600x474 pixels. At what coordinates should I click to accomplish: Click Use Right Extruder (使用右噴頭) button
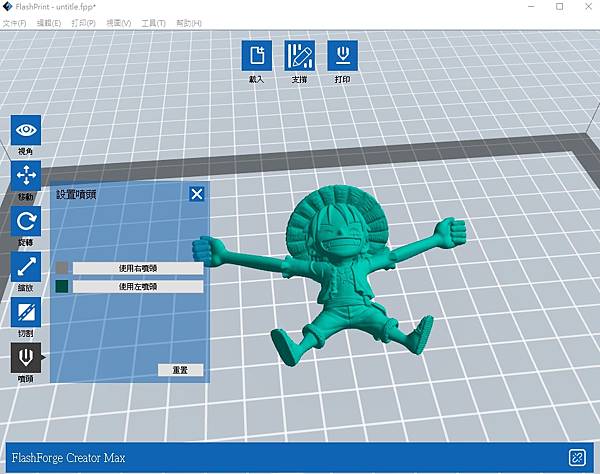pos(138,268)
